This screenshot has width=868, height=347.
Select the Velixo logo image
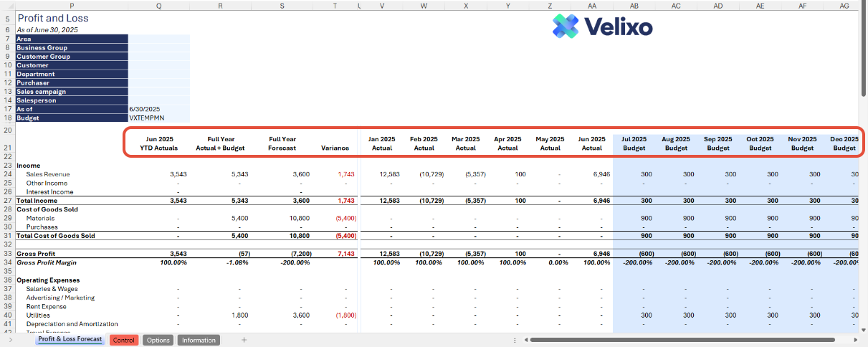(x=602, y=27)
